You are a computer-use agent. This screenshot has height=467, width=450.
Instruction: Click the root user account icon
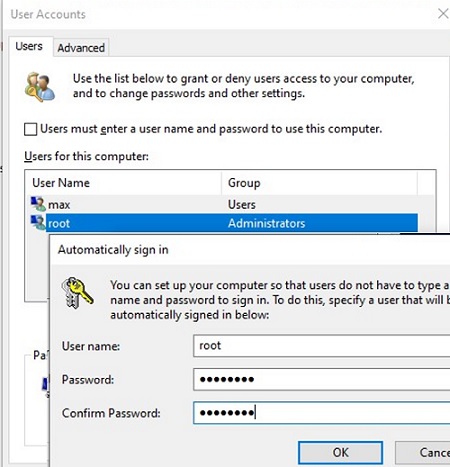pos(38,222)
